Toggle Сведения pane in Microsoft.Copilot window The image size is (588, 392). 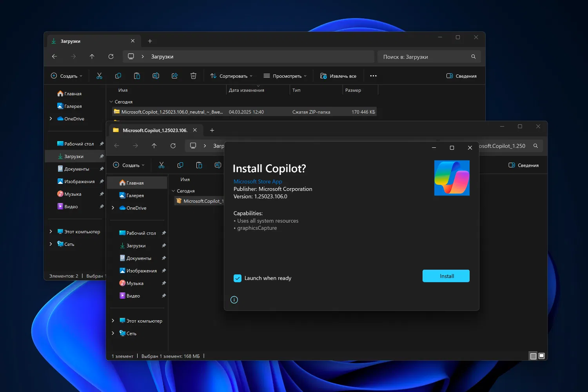(x=524, y=165)
